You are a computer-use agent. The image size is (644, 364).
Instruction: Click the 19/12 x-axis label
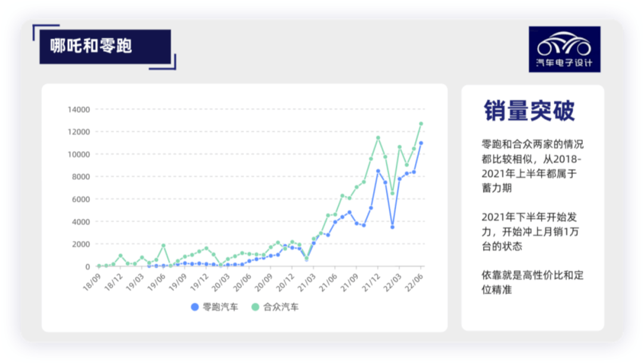coord(199,282)
